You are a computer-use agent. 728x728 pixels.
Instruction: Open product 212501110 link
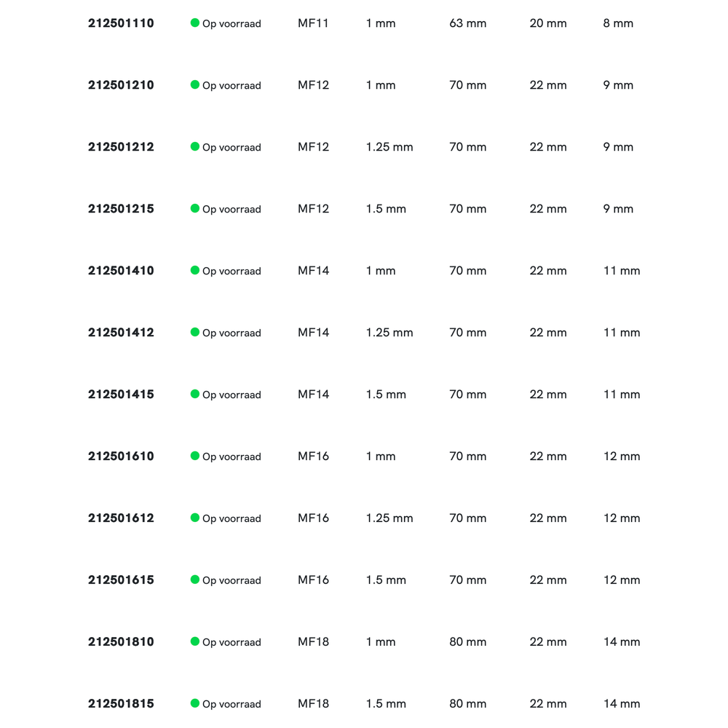tap(121, 23)
